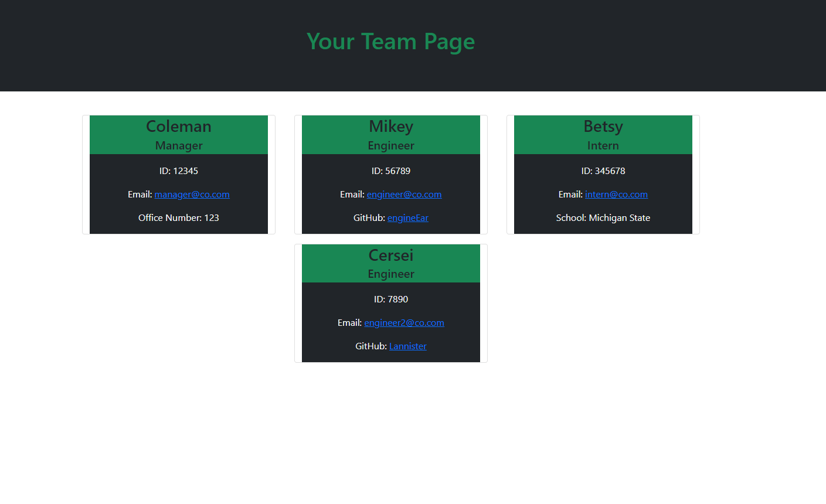Open the engineer2@co.com email link
826x504 pixels.
[x=404, y=322]
